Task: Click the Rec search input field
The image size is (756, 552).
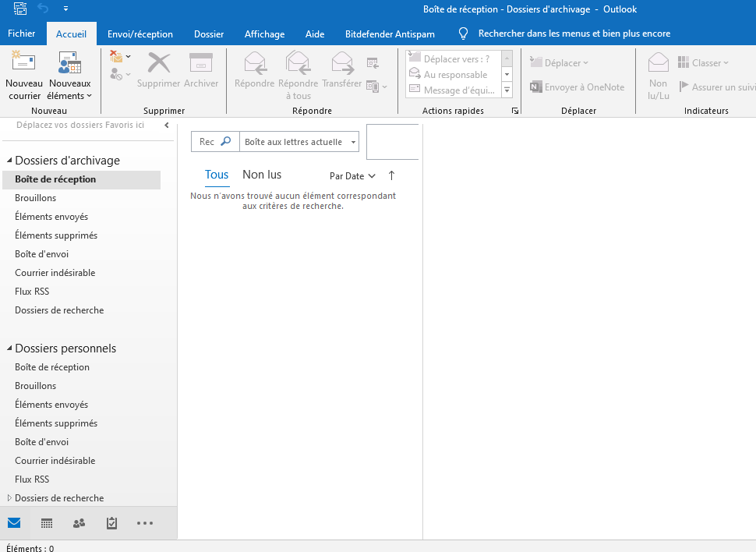Action: (x=207, y=141)
